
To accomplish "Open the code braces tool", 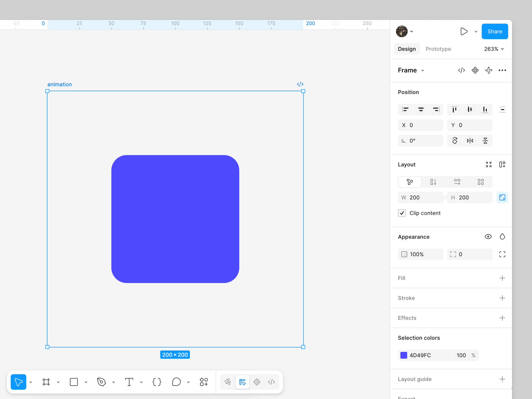I will tap(157, 382).
